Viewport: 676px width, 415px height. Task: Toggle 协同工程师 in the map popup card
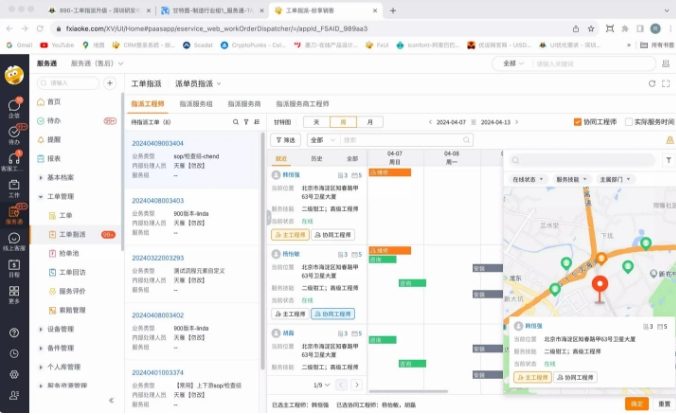point(576,377)
